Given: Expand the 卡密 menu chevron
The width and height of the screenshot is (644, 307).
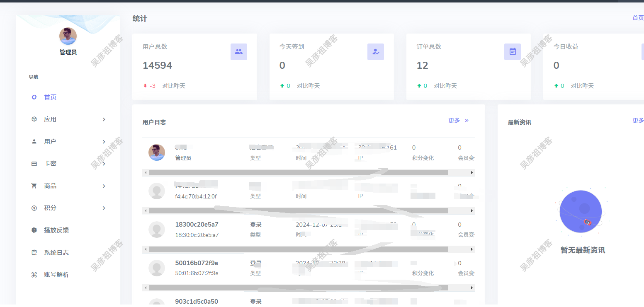Looking at the screenshot, I should tap(104, 164).
